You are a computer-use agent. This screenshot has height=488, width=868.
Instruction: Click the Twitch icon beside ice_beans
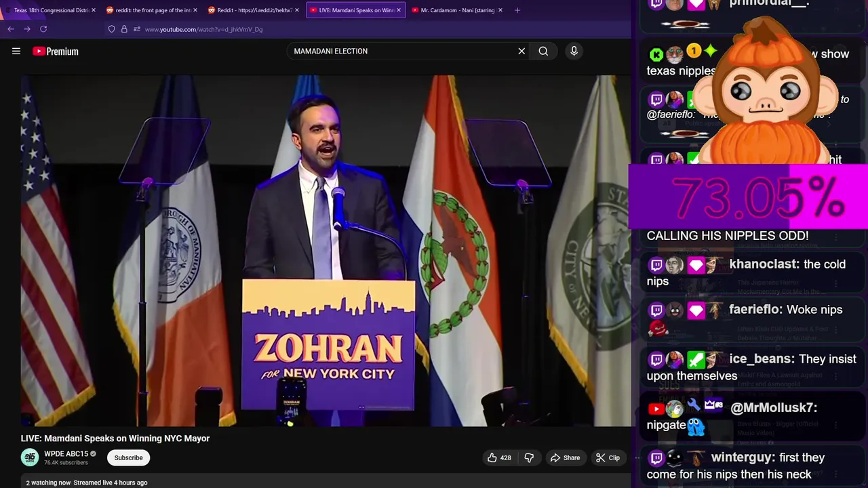[656, 360]
